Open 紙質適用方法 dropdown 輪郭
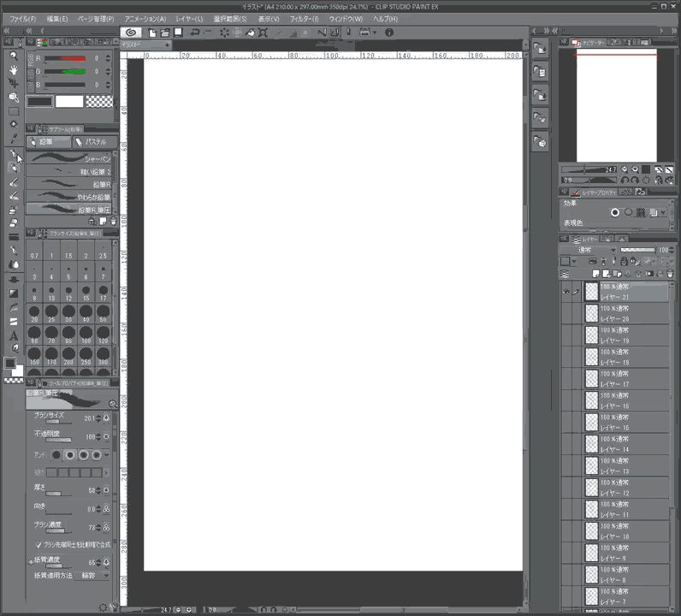 (x=92, y=575)
